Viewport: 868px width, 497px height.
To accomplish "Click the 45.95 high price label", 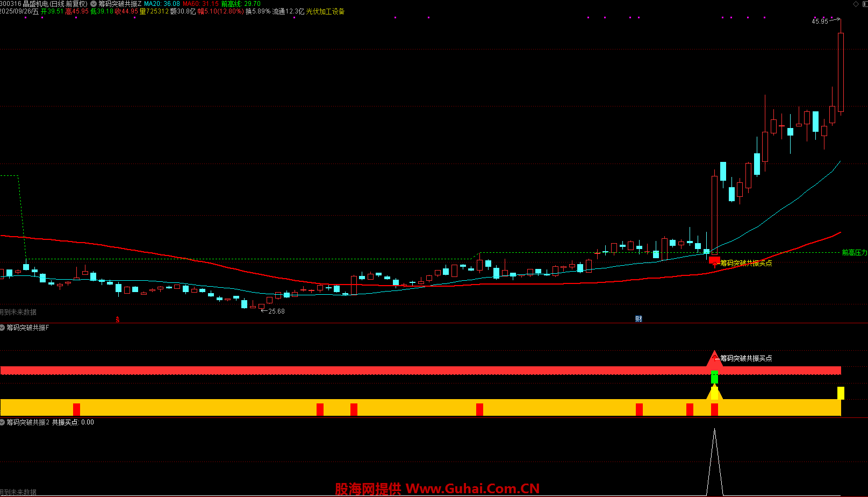I will point(820,22).
